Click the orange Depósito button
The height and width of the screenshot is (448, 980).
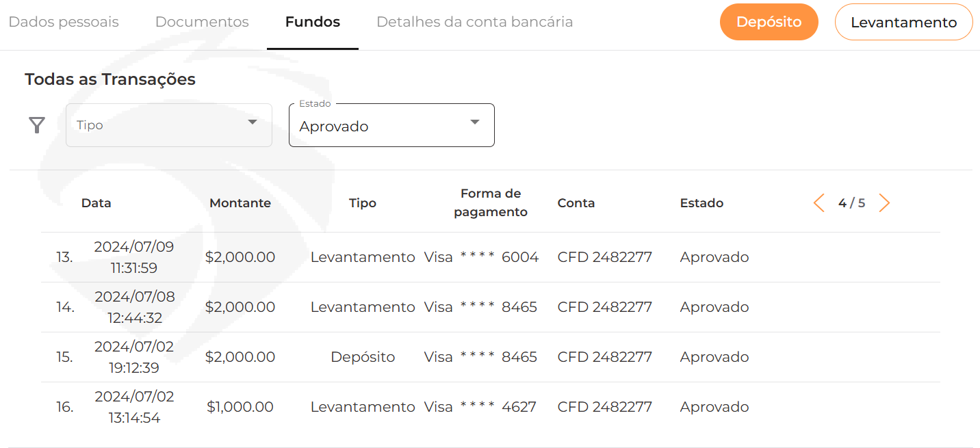point(769,22)
